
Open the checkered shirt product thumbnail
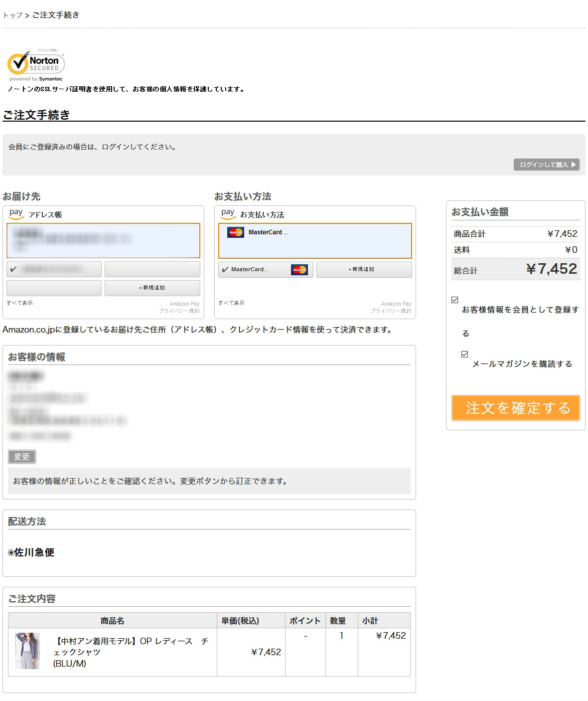tap(27, 650)
